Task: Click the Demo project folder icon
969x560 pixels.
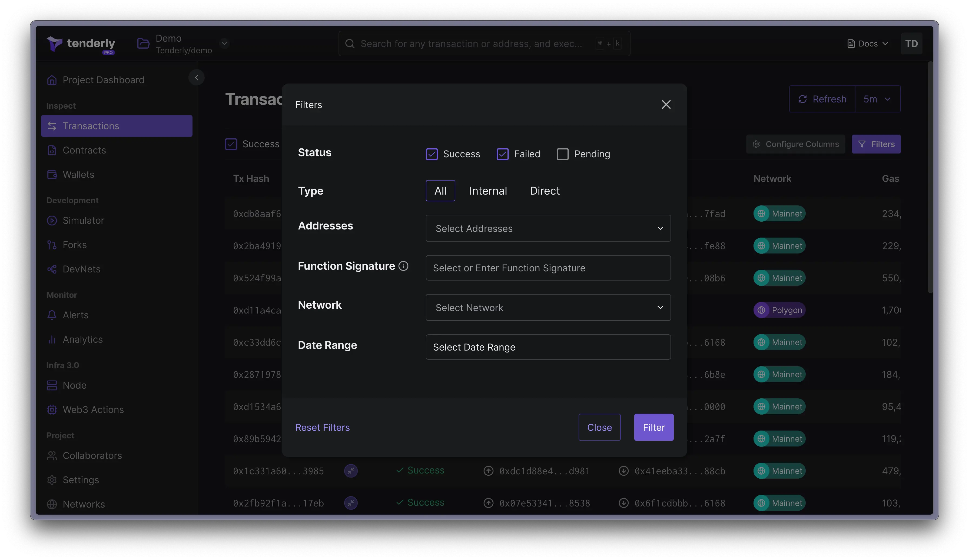Action: (143, 44)
